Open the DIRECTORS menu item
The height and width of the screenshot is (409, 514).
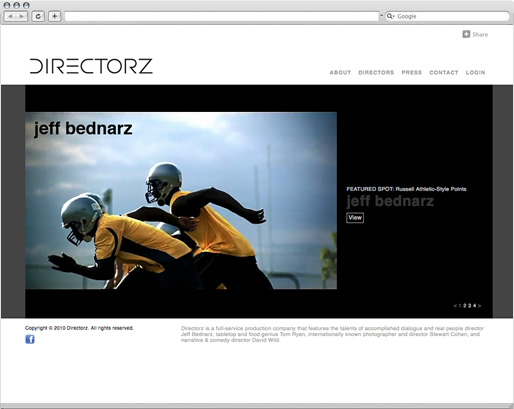(x=376, y=72)
